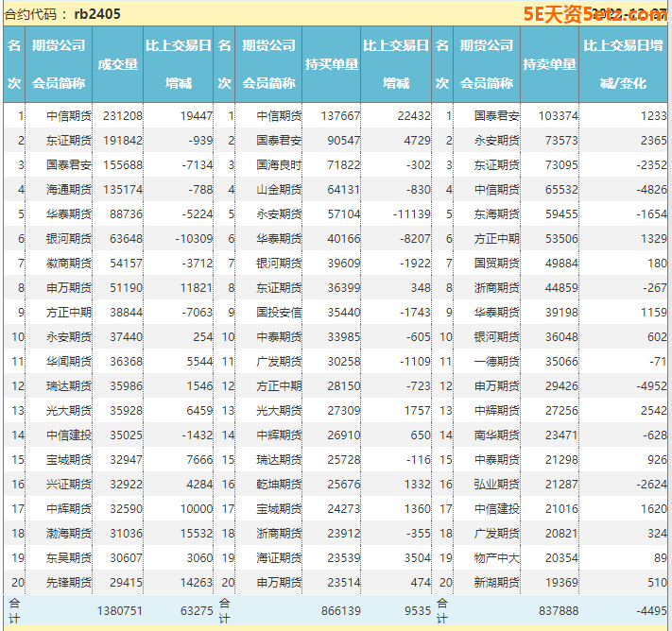The image size is (672, 631).
Task: Click the 成交量 column header
Action: tap(118, 64)
